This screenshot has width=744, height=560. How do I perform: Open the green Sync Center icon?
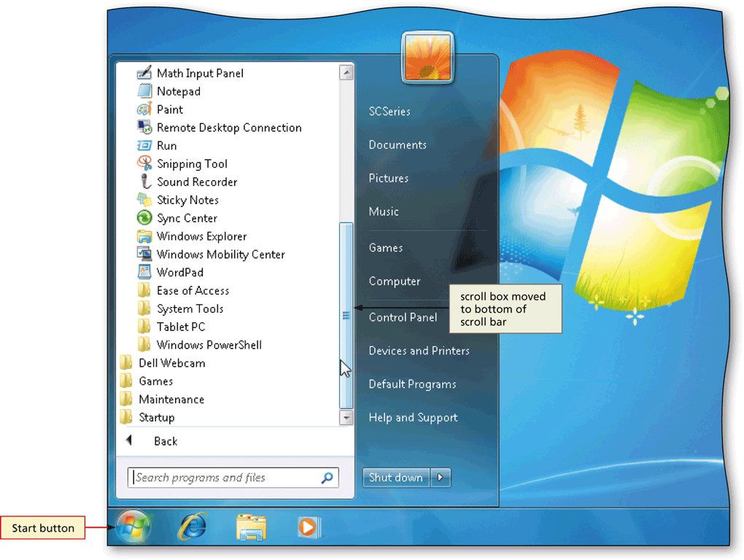coord(144,217)
